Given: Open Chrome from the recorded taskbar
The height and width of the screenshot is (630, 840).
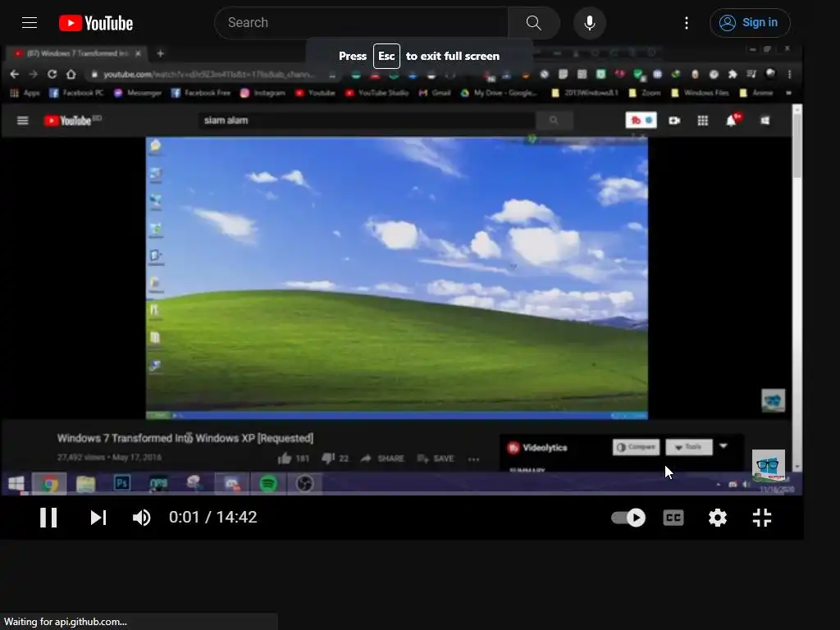Looking at the screenshot, I should [49, 484].
